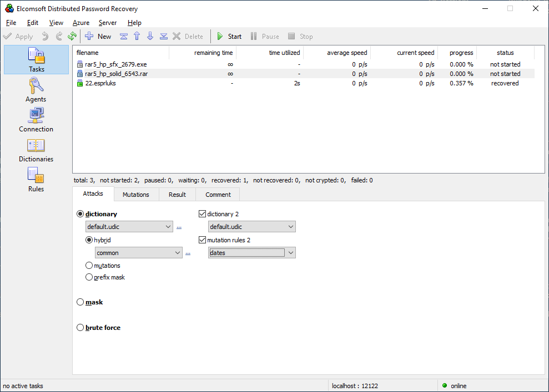Move selected task up one position
The image size is (549, 392).
137,36
